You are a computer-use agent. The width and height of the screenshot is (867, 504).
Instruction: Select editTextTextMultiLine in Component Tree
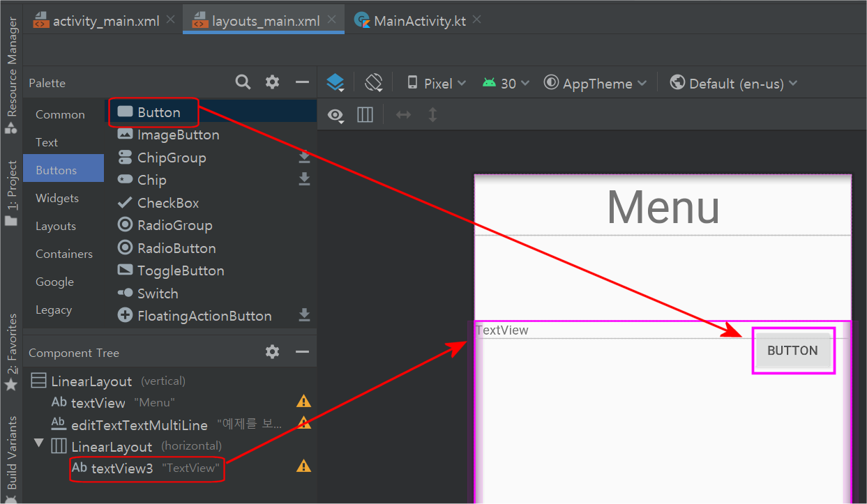(x=169, y=424)
